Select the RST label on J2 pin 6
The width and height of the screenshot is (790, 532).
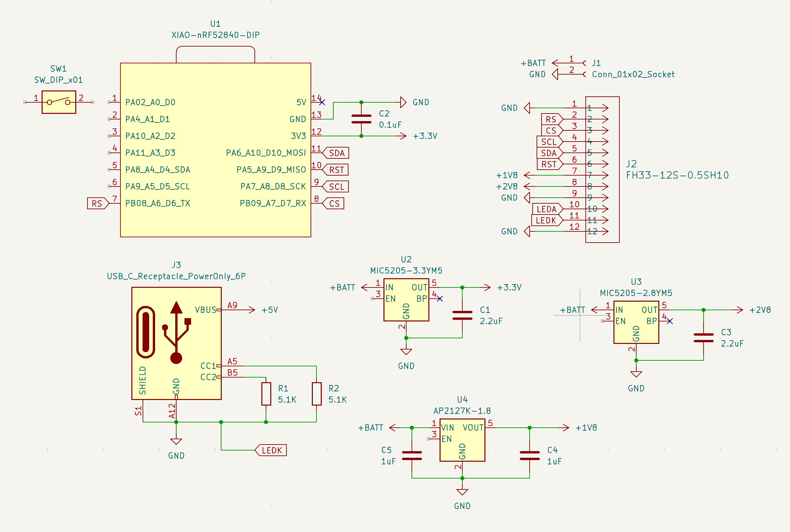coord(550,164)
